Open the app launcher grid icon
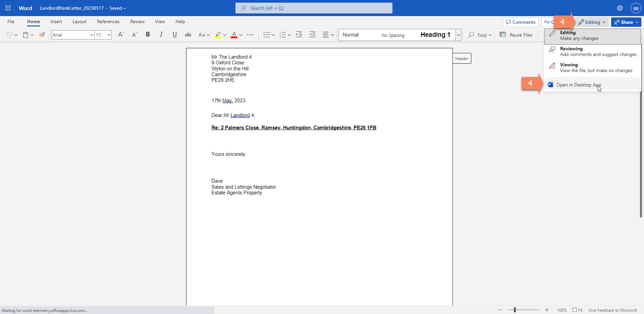The width and height of the screenshot is (644, 314). coord(8,8)
